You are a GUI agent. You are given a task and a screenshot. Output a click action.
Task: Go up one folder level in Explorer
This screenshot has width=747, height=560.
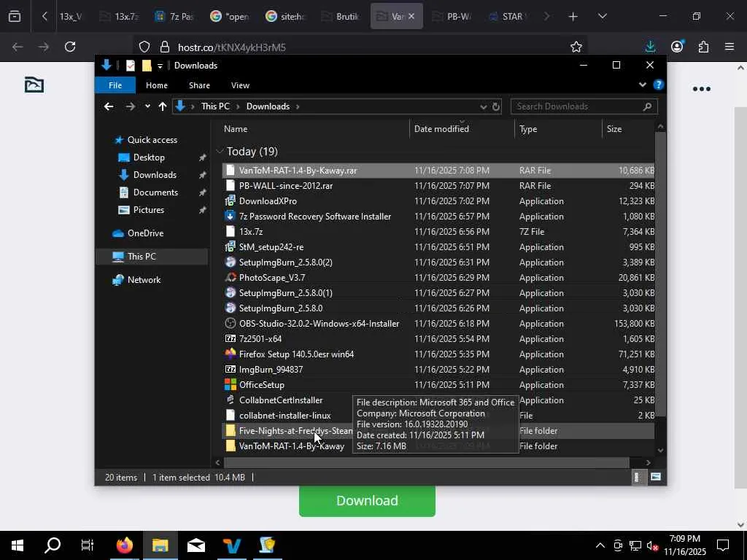163,106
